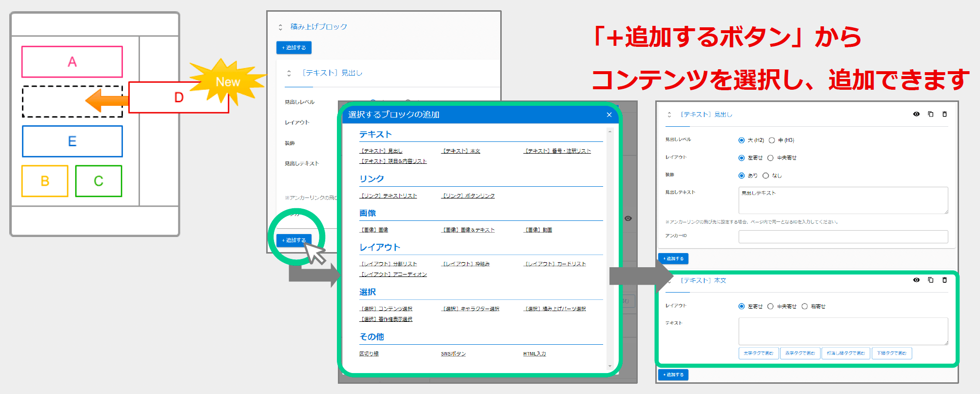
Task: Add [レイアウト]枠組み block
Action: tap(466, 264)
